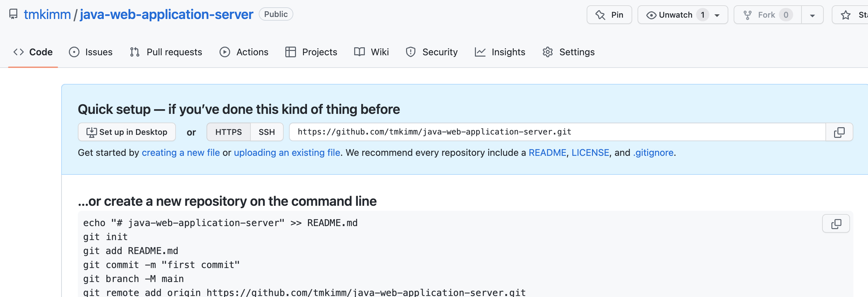Expand the dropdown arrow next to Fork

click(x=812, y=15)
